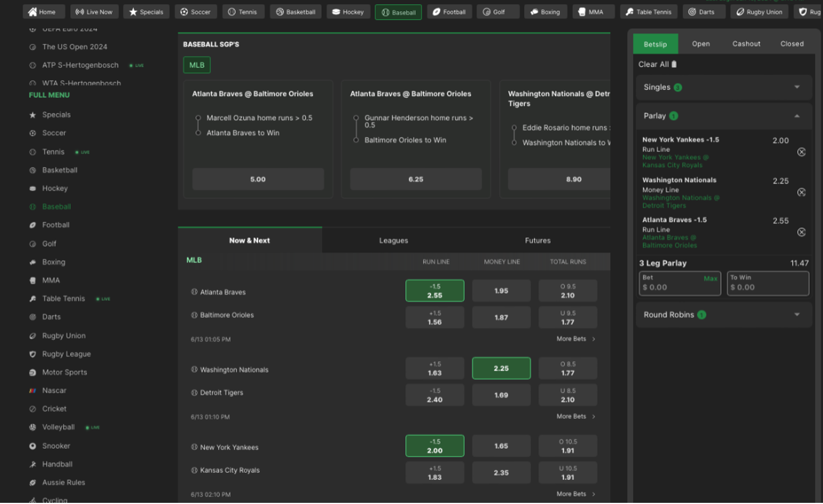
Task: Select Detroit Tigers money line 1.69
Action: [501, 395]
